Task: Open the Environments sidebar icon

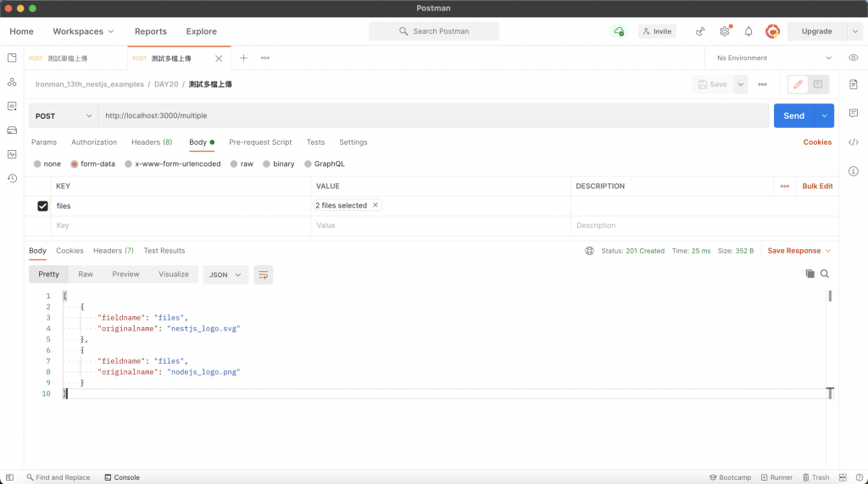Action: pyautogui.click(x=12, y=106)
